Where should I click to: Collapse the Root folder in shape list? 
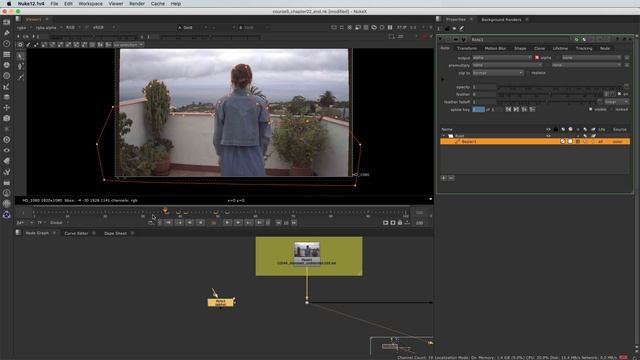pyautogui.click(x=444, y=136)
